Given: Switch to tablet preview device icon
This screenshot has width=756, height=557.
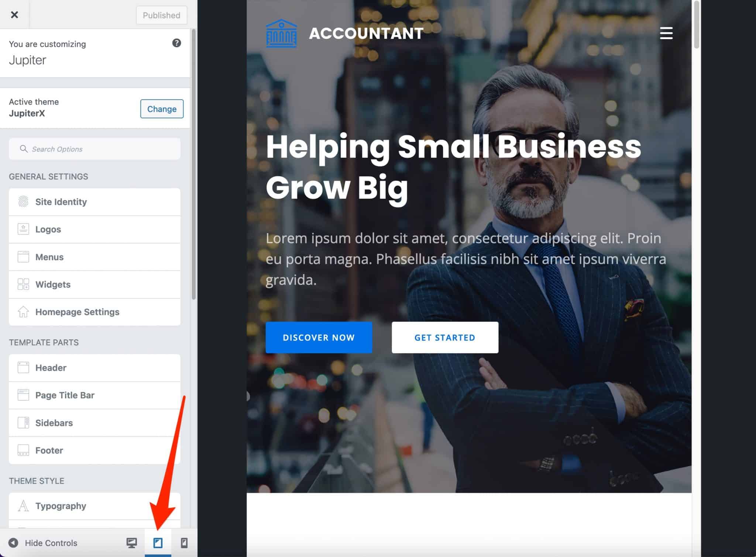Looking at the screenshot, I should pyautogui.click(x=158, y=543).
